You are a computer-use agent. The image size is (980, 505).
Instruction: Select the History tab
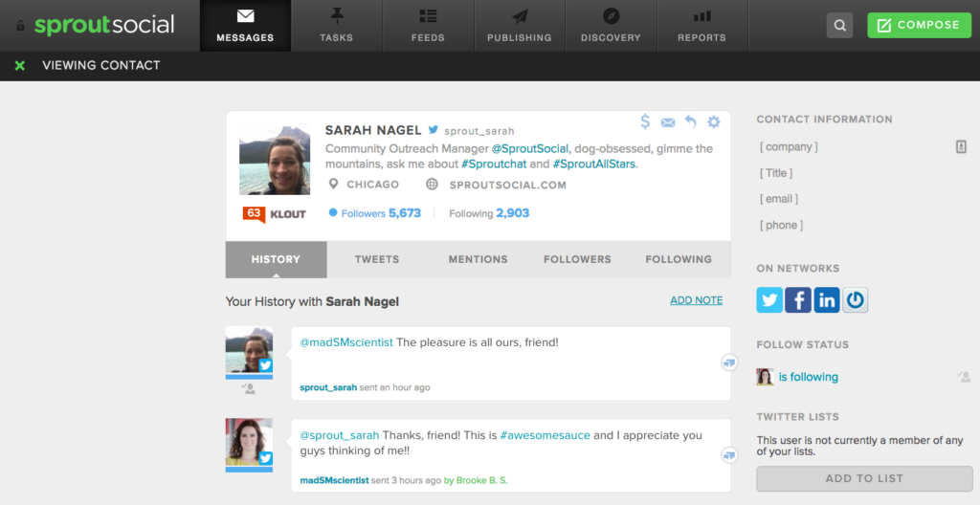pyautogui.click(x=276, y=259)
